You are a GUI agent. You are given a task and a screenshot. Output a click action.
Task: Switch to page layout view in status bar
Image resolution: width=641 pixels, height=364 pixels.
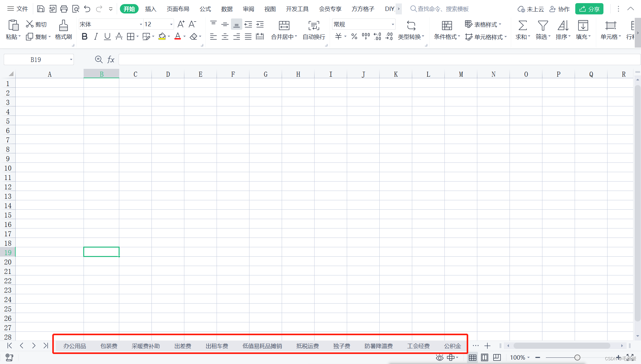click(x=485, y=357)
